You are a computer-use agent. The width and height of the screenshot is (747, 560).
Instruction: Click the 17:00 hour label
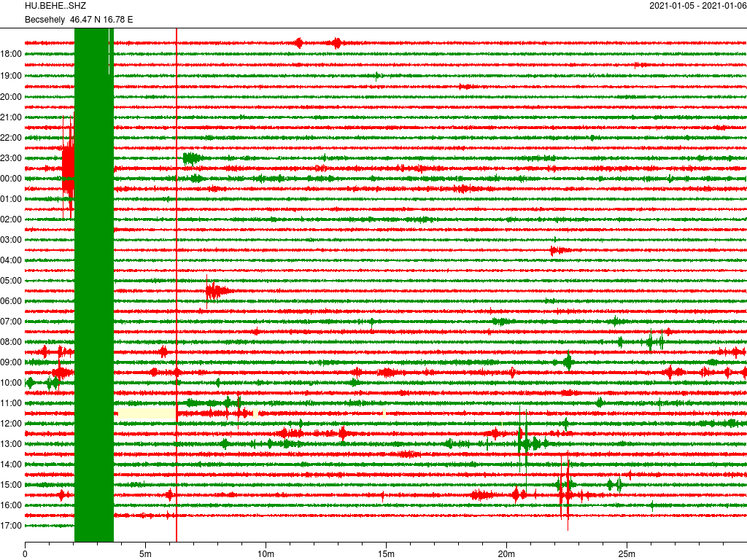click(x=11, y=525)
